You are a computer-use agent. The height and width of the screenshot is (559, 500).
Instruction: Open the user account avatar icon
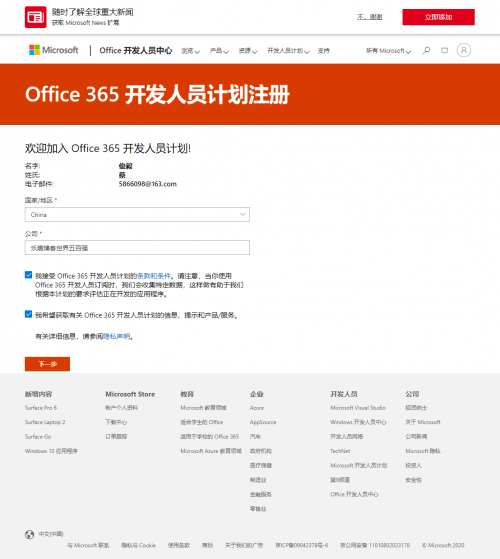coord(464,50)
